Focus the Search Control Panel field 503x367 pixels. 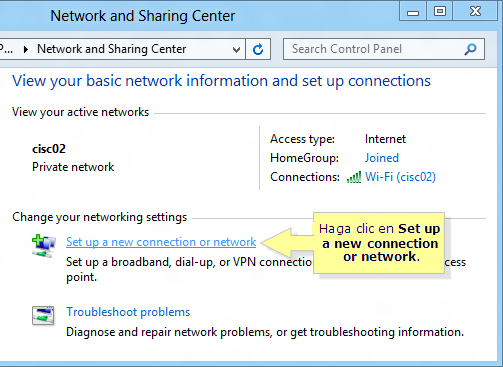coord(377,49)
